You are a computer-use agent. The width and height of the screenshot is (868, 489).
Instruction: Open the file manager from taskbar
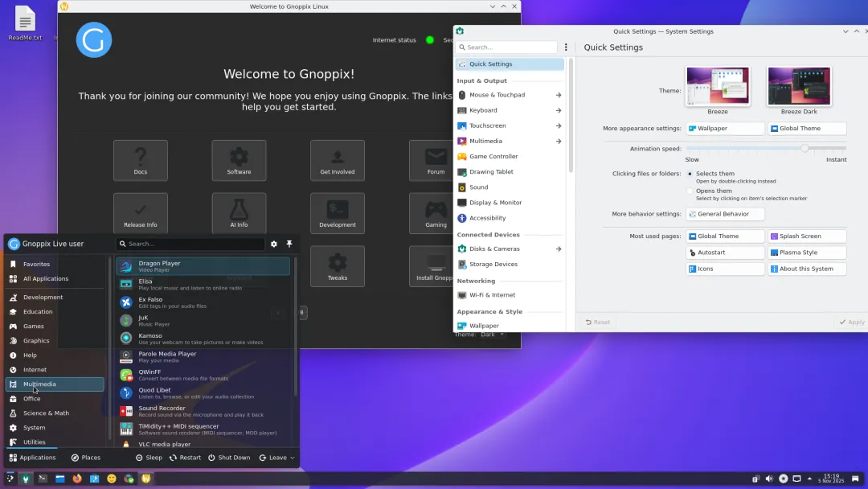[x=59, y=479]
